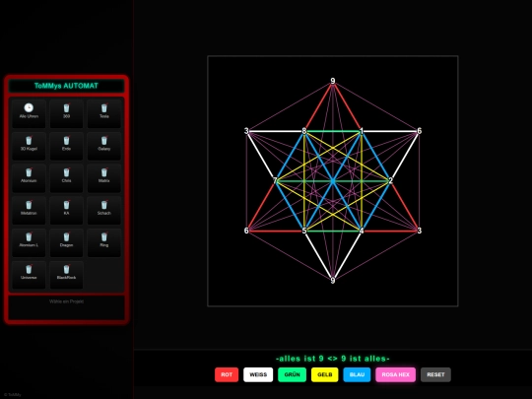Image resolution: width=532 pixels, height=399 pixels.
Task: Open the Atomium L project tile
Action: click(x=29, y=242)
